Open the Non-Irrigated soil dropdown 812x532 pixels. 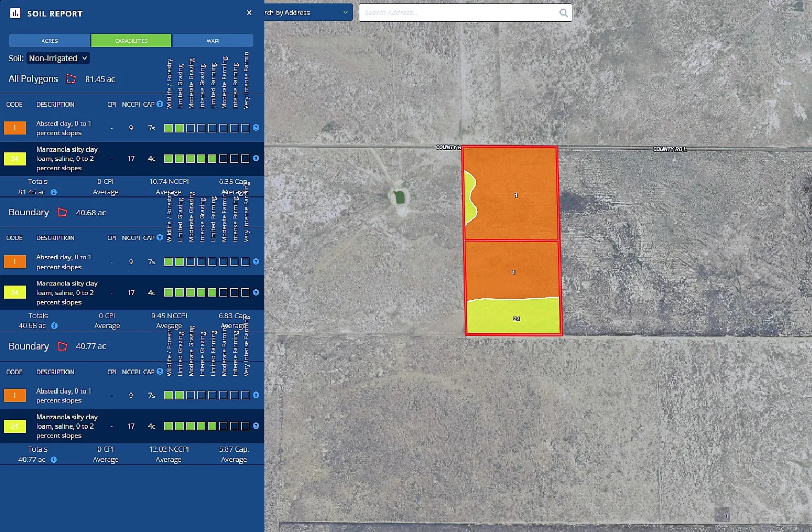[58, 58]
